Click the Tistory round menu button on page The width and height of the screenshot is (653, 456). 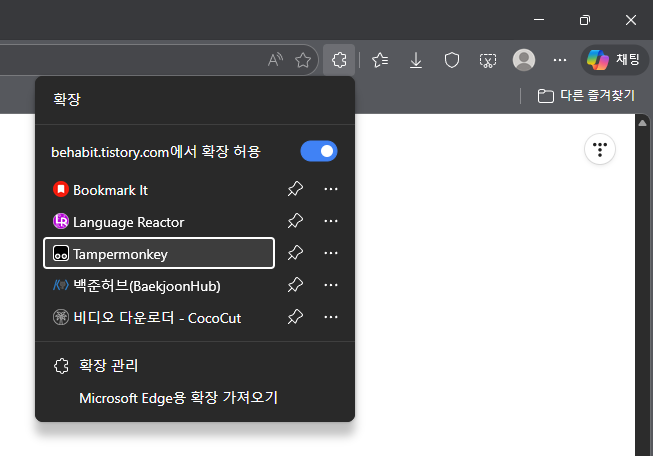pos(600,149)
